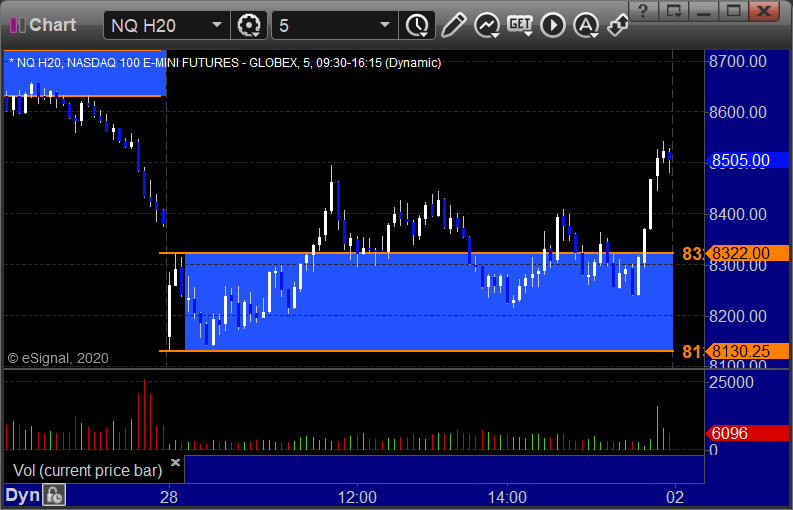Click the 28 date axis label
Image resolution: width=793 pixels, height=510 pixels.
tap(168, 497)
